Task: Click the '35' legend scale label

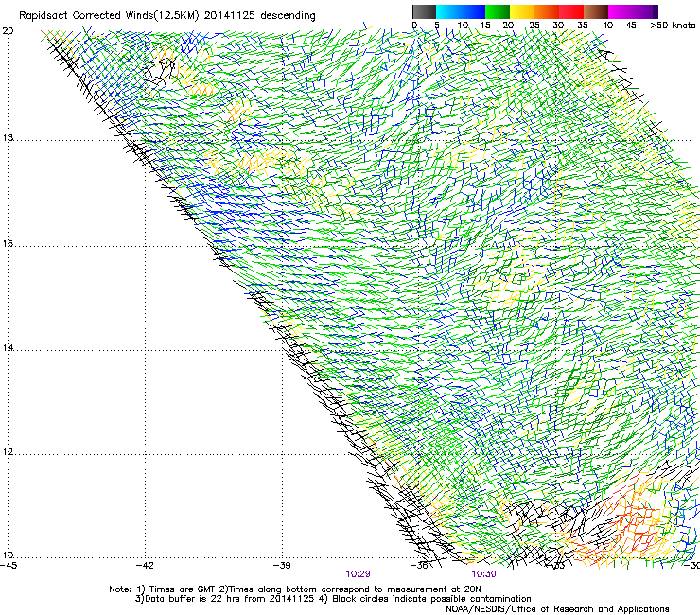Action: (583, 26)
